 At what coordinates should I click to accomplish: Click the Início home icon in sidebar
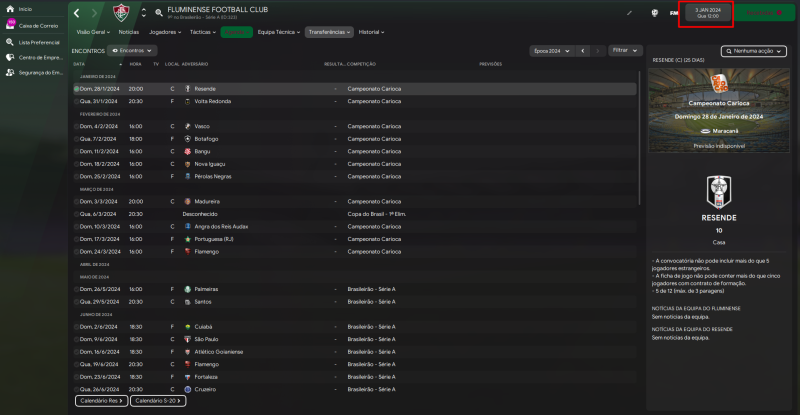(x=10, y=8)
